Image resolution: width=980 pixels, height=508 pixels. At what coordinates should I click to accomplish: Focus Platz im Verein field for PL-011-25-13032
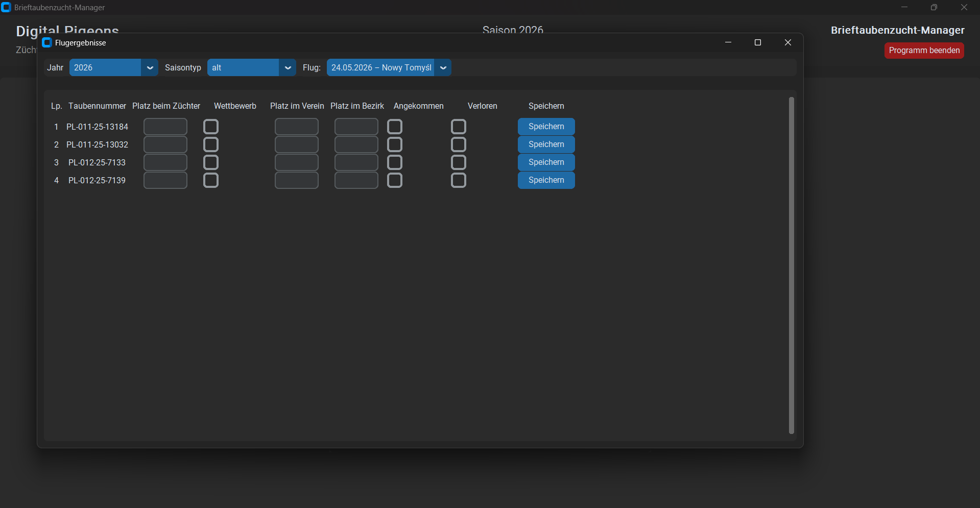[297, 144]
